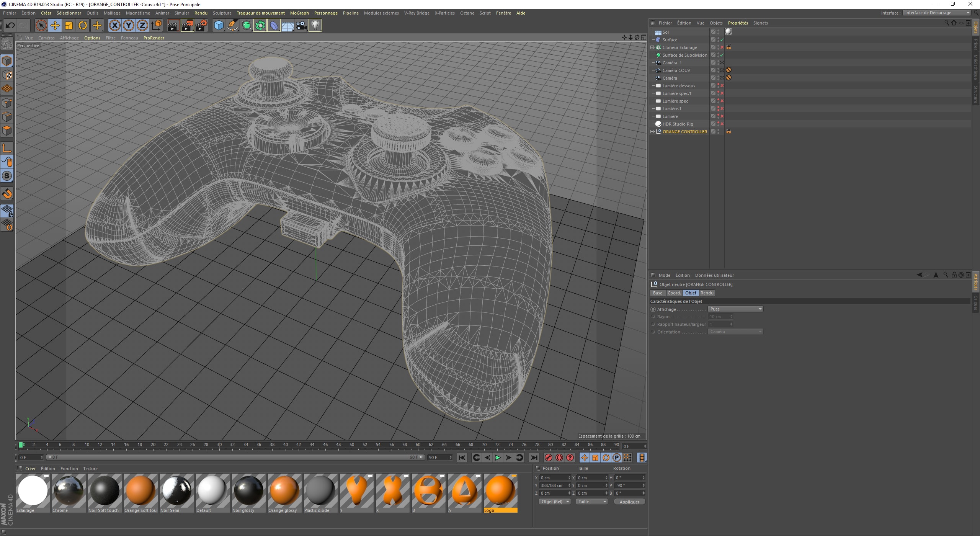Toggle Surface de Subdivision green checkmark
This screenshot has width=980, height=536.
(x=722, y=55)
